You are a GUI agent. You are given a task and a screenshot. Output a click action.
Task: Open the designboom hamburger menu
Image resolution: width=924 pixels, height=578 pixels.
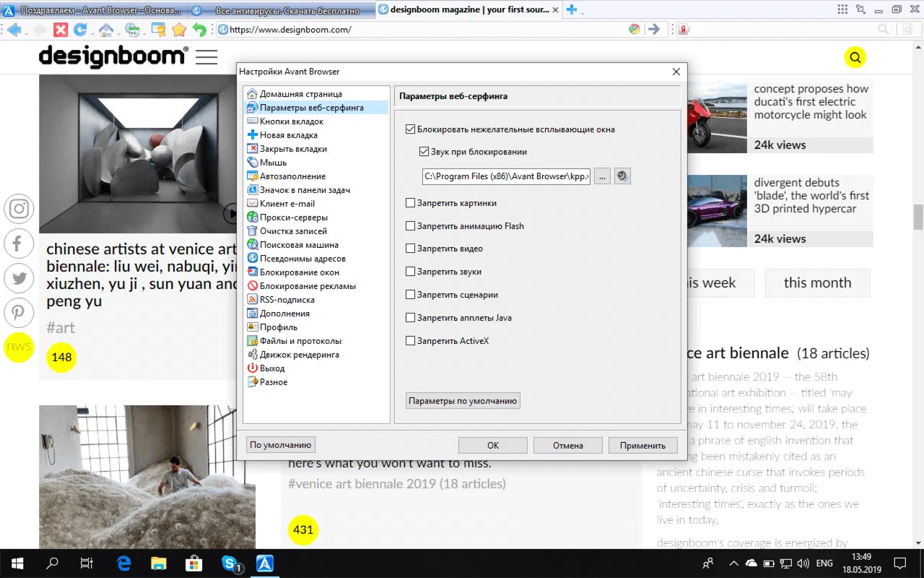[206, 57]
